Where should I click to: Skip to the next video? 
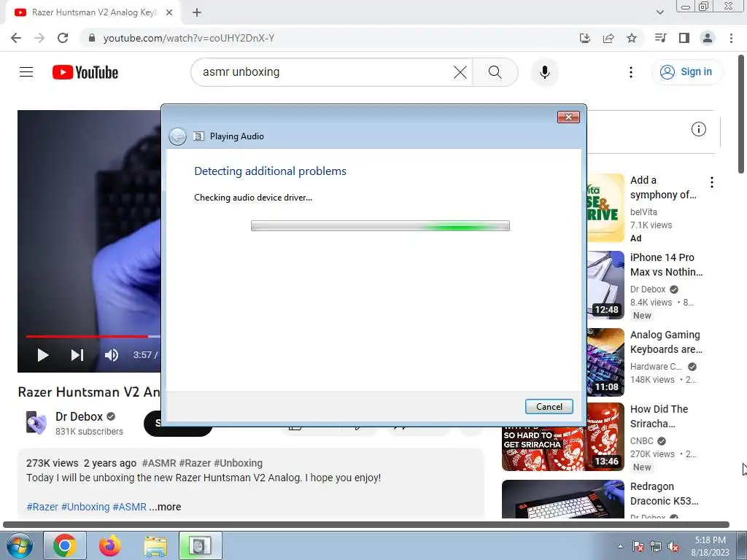(77, 355)
